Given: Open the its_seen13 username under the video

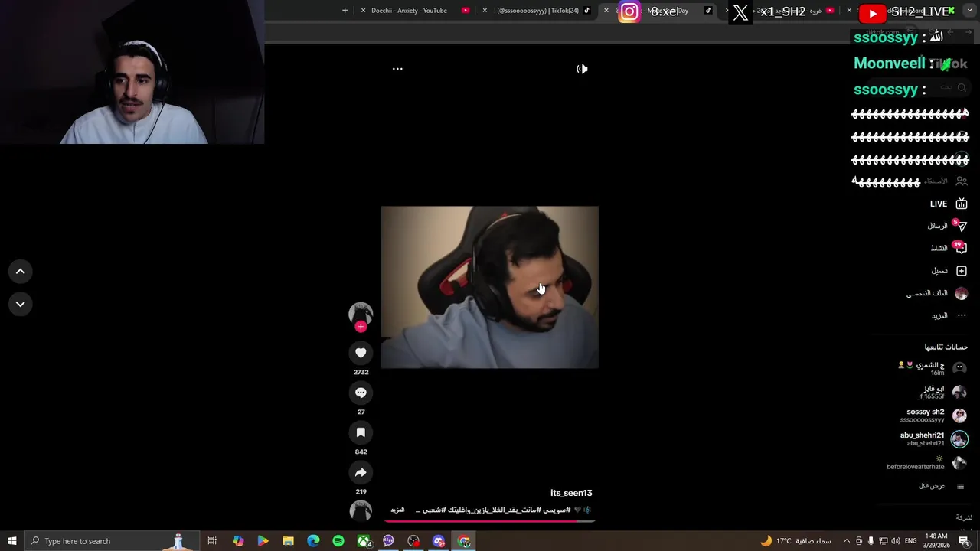Looking at the screenshot, I should point(571,493).
